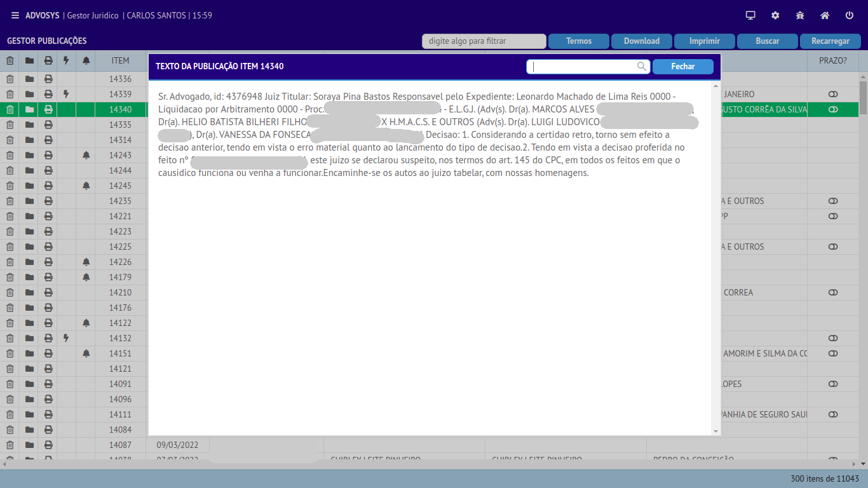This screenshot has height=488, width=868.
Task: Toggle prazo switch in the JANEIRO row
Action: click(833, 94)
